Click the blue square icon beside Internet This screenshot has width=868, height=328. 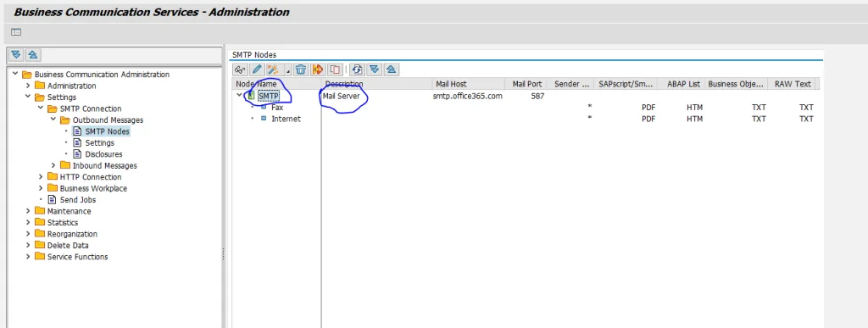click(264, 119)
